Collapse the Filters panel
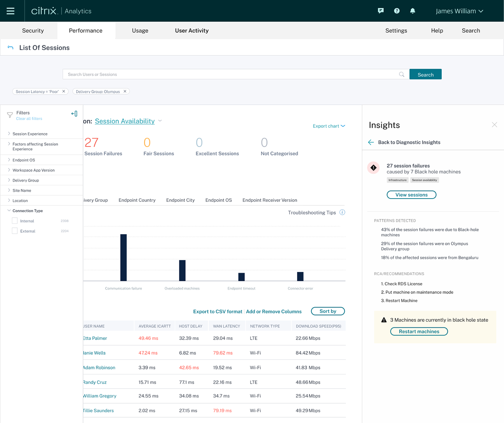This screenshot has height=423, width=504. click(74, 114)
